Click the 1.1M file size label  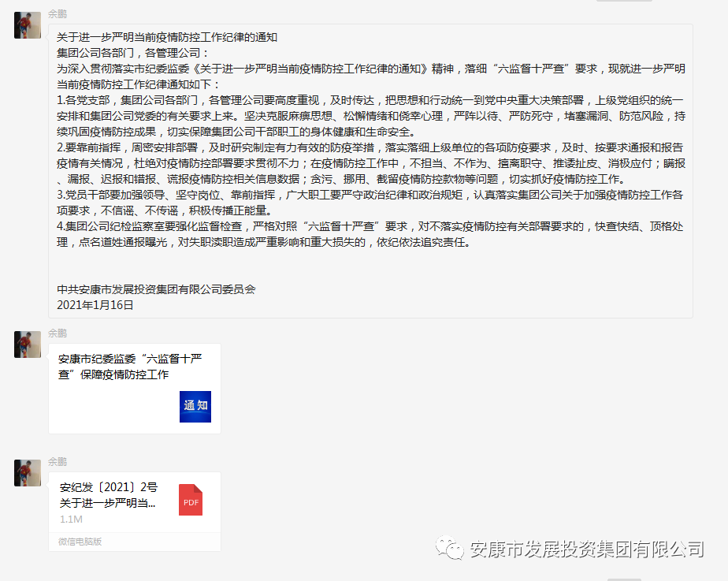coord(71,520)
